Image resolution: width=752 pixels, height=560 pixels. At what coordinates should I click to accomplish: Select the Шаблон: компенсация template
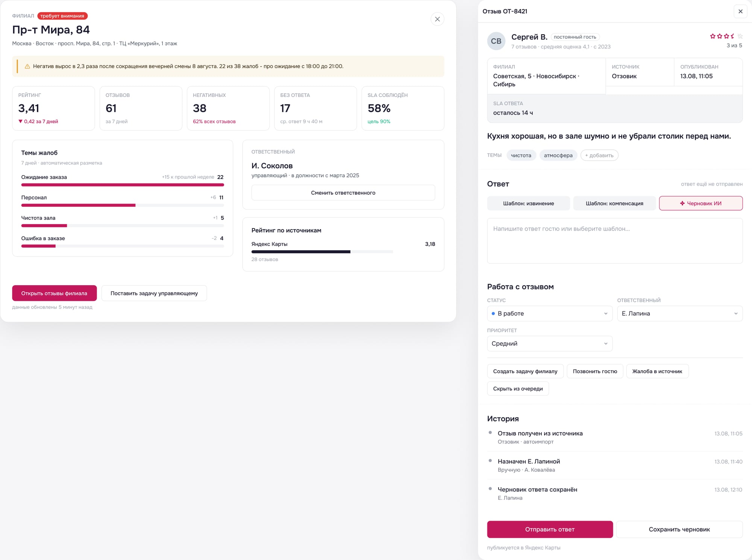[614, 203]
